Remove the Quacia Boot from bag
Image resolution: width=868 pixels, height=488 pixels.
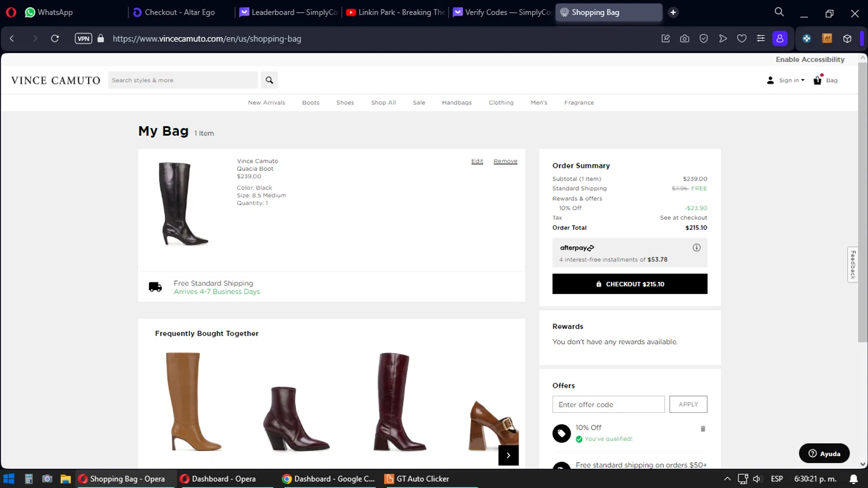pos(505,162)
